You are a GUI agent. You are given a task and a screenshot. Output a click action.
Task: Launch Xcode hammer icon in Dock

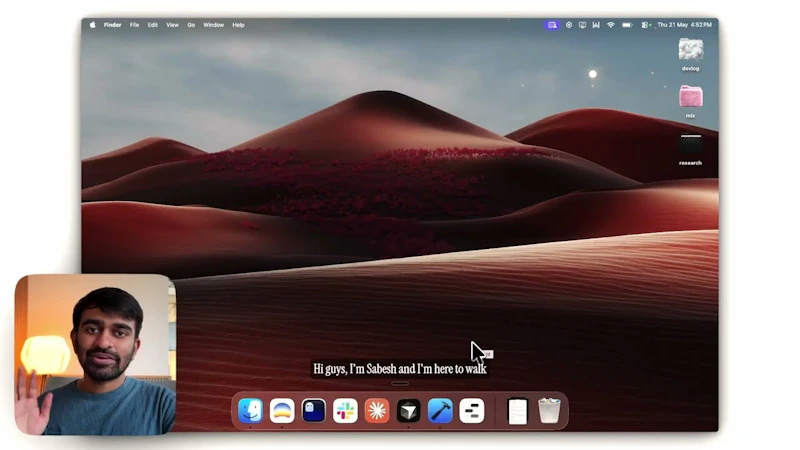440,411
